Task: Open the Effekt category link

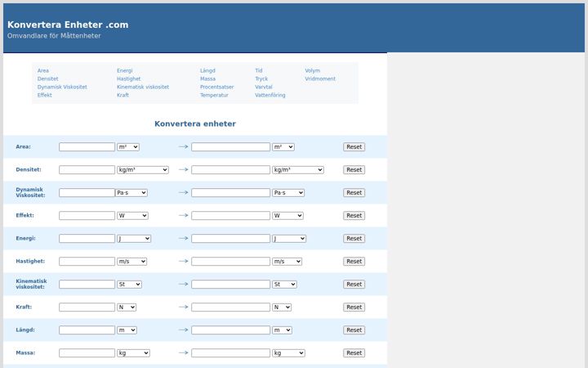Action: coord(45,96)
